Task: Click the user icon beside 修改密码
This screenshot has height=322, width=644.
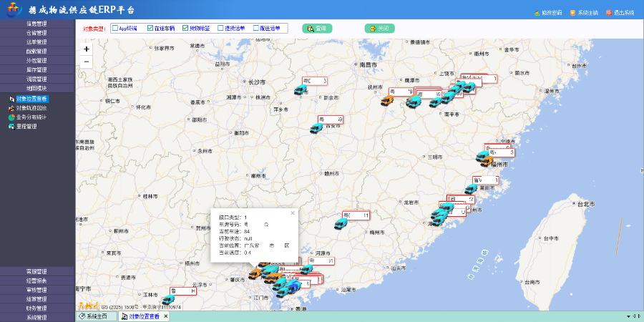Action: pos(537,13)
